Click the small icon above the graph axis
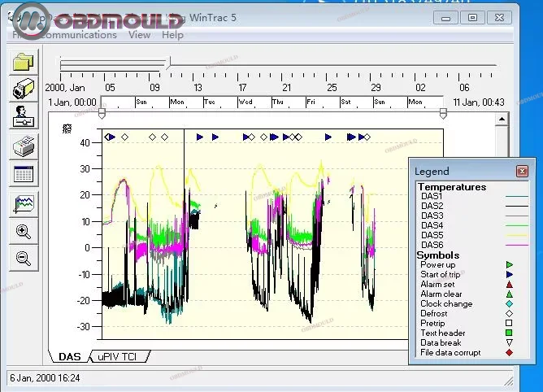 coord(67,128)
